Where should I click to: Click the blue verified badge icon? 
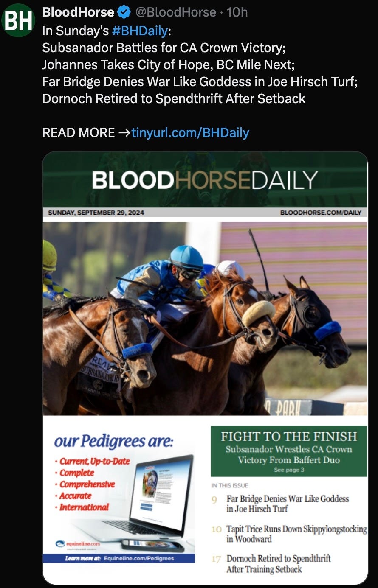click(124, 12)
